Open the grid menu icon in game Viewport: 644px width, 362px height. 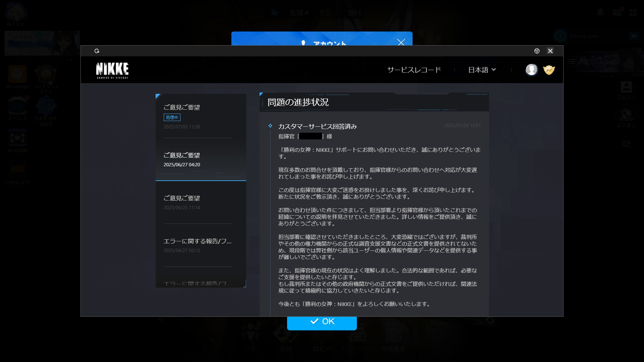click(x=633, y=13)
